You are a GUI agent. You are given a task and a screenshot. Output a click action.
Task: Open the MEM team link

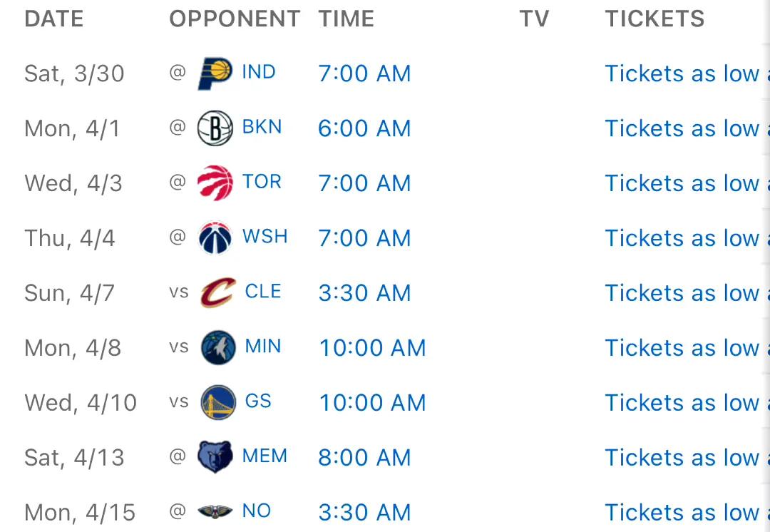pyautogui.click(x=265, y=456)
